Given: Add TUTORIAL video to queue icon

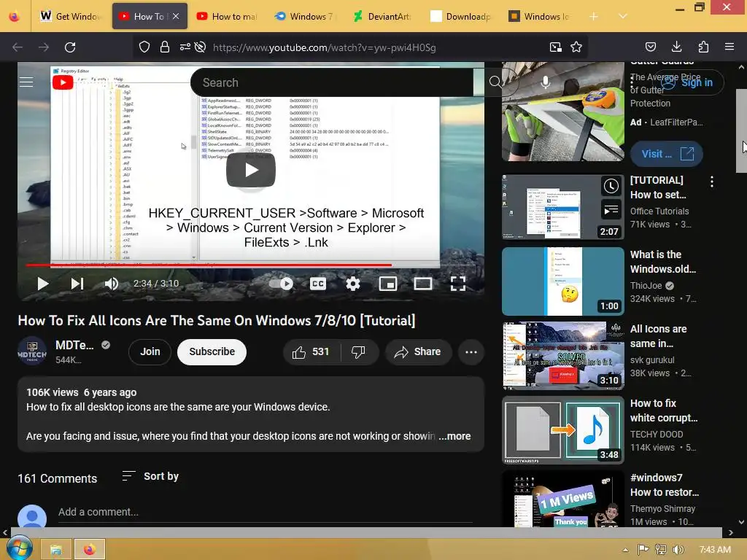Looking at the screenshot, I should (611, 209).
